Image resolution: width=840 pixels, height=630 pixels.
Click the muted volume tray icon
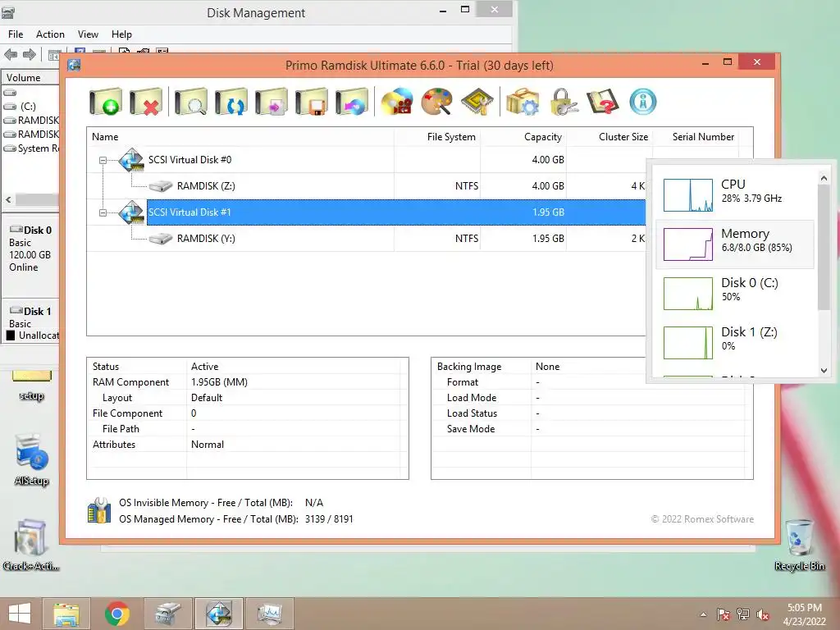click(x=762, y=614)
